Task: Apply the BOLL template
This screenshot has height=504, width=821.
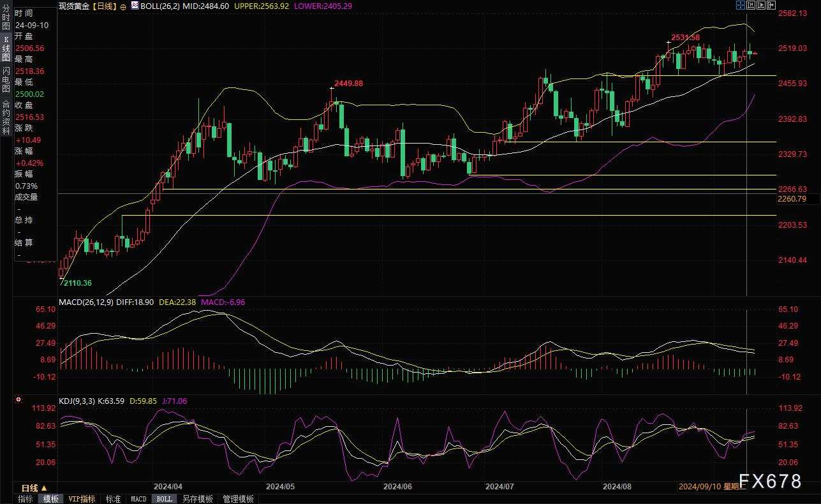Action: (164, 499)
